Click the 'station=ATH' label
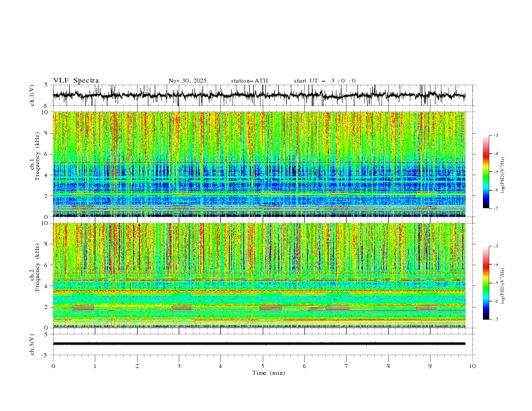Viewport: 532px width, 411px height. (x=249, y=81)
